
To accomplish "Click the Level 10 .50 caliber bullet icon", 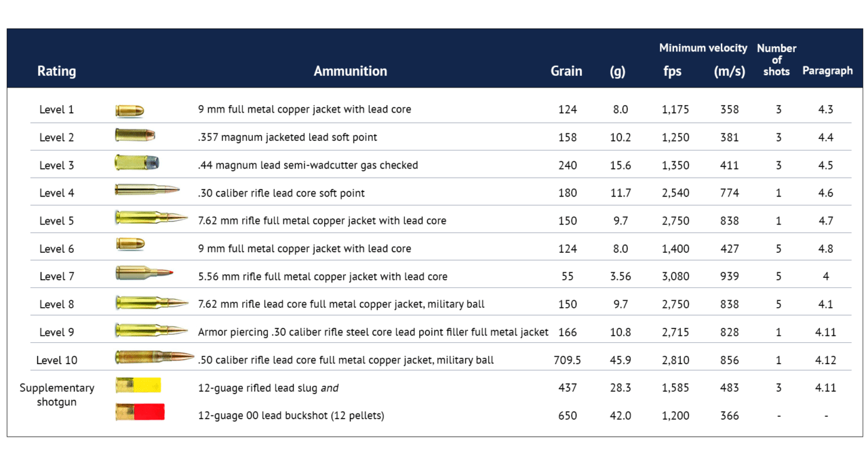I will tap(155, 357).
